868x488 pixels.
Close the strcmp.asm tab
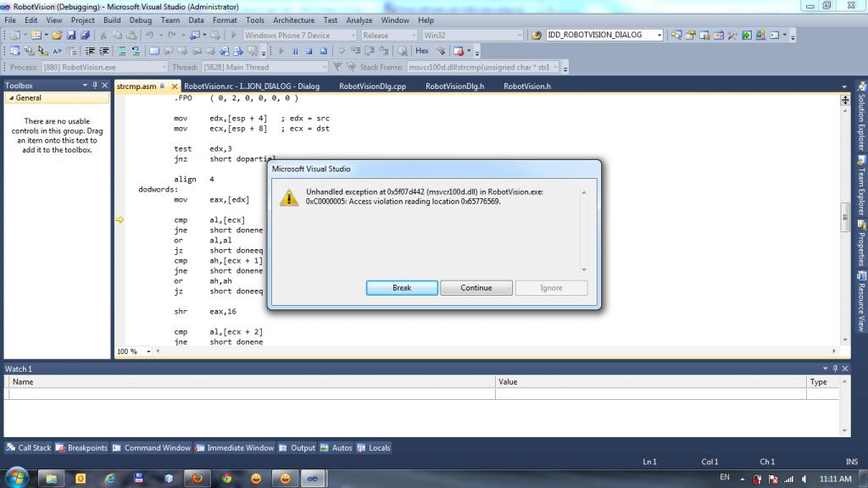[x=175, y=86]
